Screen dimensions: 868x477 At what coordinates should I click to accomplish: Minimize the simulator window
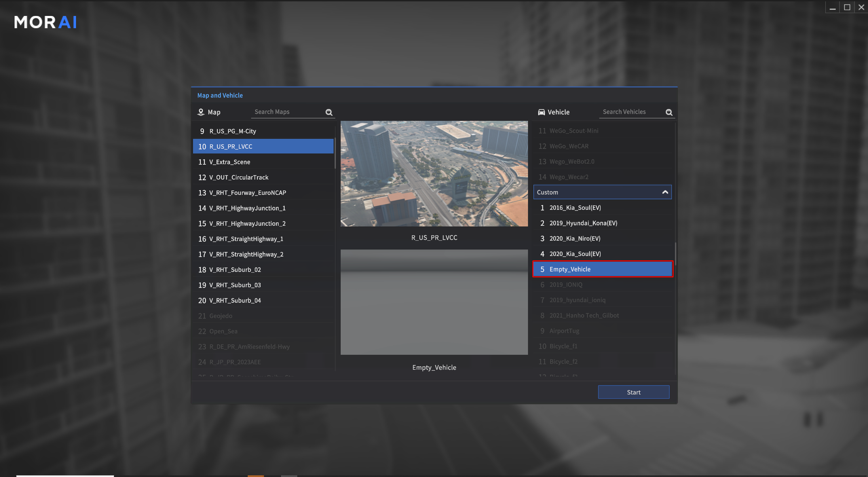coord(832,7)
